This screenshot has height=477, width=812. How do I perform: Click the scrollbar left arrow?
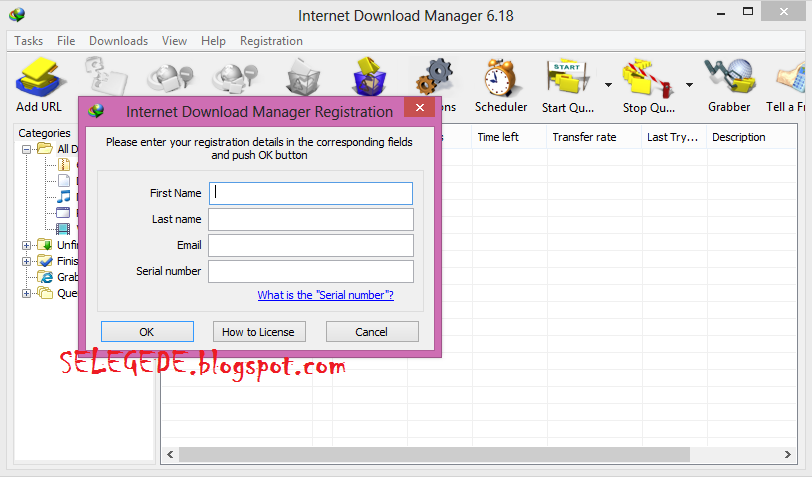(170, 454)
